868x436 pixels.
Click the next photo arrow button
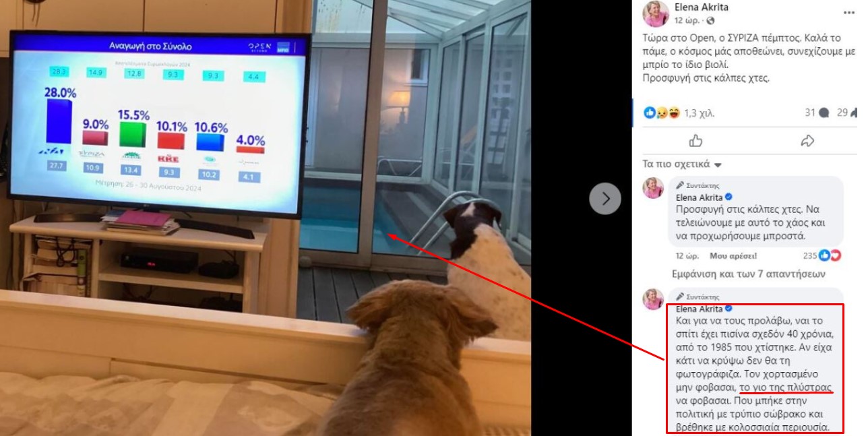(604, 199)
